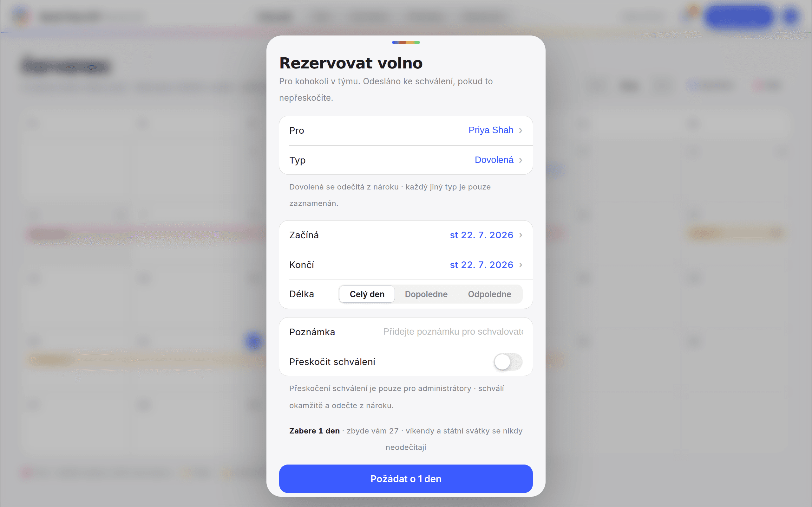The image size is (812, 507).
Task: Click the blurred app logo in top-left
Action: 21,16
